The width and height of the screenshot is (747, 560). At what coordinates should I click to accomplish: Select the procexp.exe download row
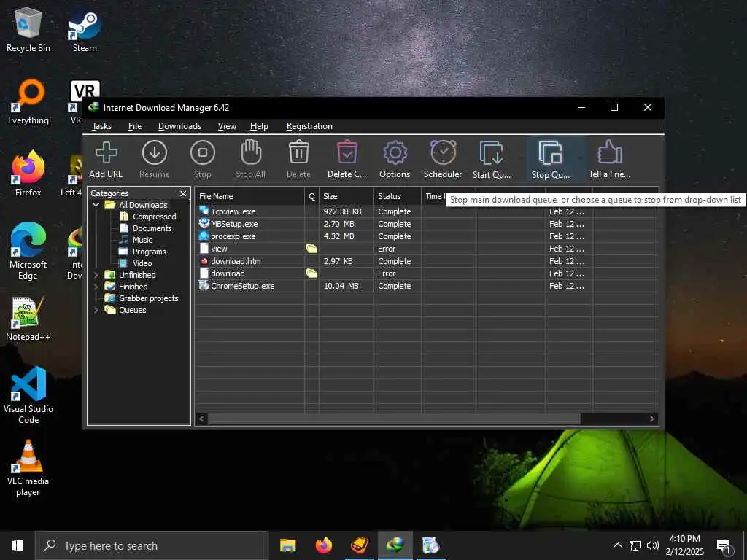point(427,236)
